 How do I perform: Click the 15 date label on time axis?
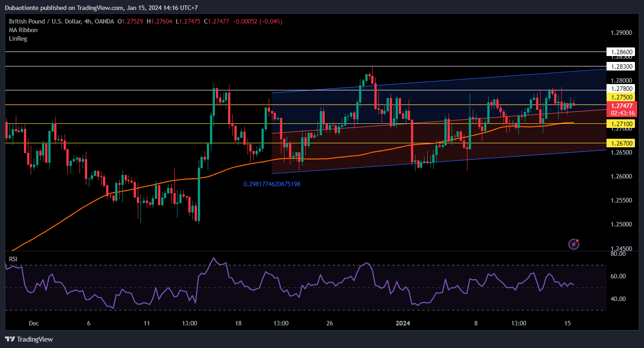point(568,324)
